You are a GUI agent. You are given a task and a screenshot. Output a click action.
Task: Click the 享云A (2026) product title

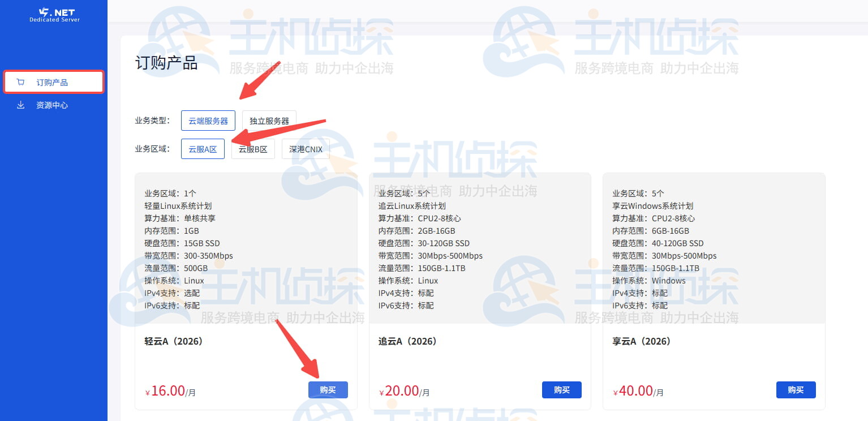click(x=641, y=341)
